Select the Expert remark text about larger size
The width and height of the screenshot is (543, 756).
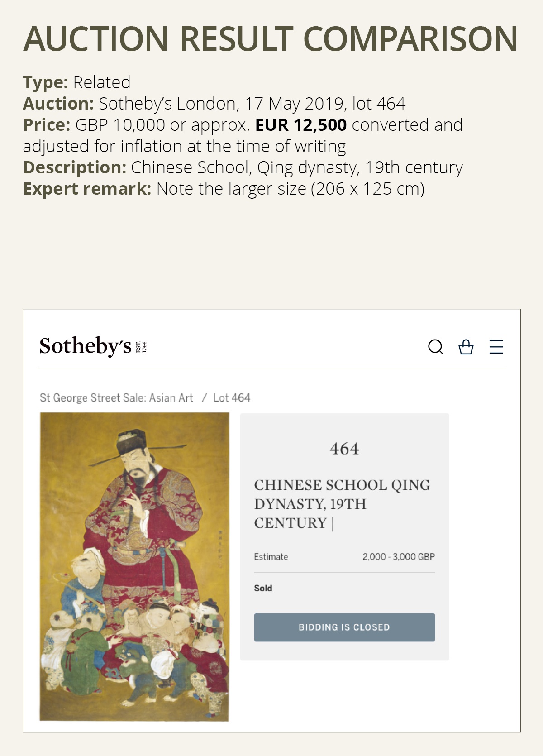coord(224,190)
